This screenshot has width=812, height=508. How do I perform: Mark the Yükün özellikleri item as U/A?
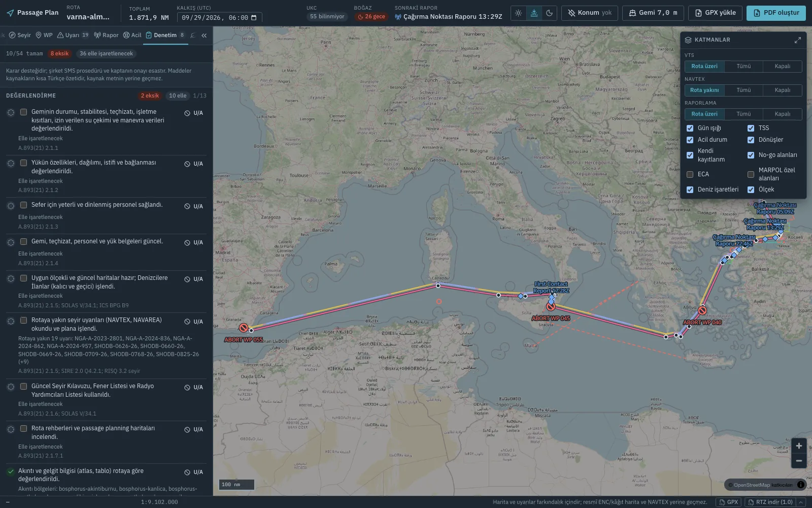[x=193, y=164]
